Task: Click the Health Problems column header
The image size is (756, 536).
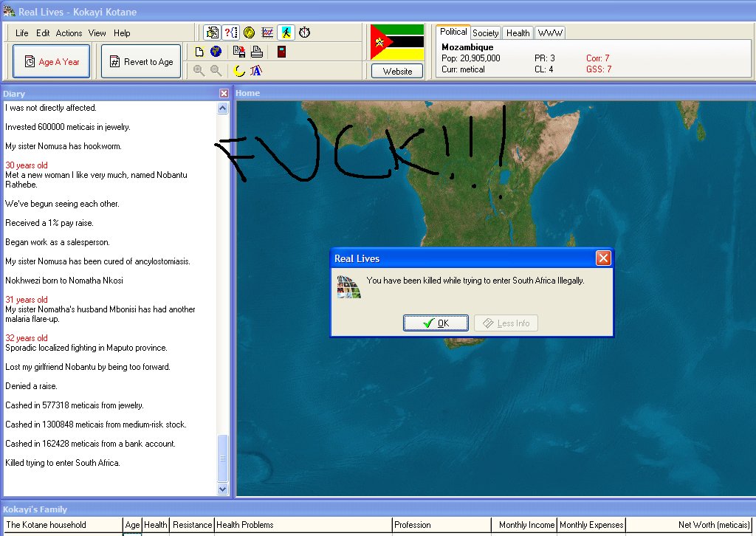Action: click(x=303, y=525)
